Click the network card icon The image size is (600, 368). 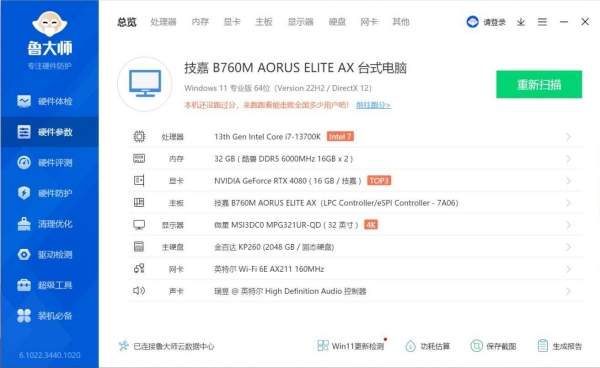[x=139, y=269]
